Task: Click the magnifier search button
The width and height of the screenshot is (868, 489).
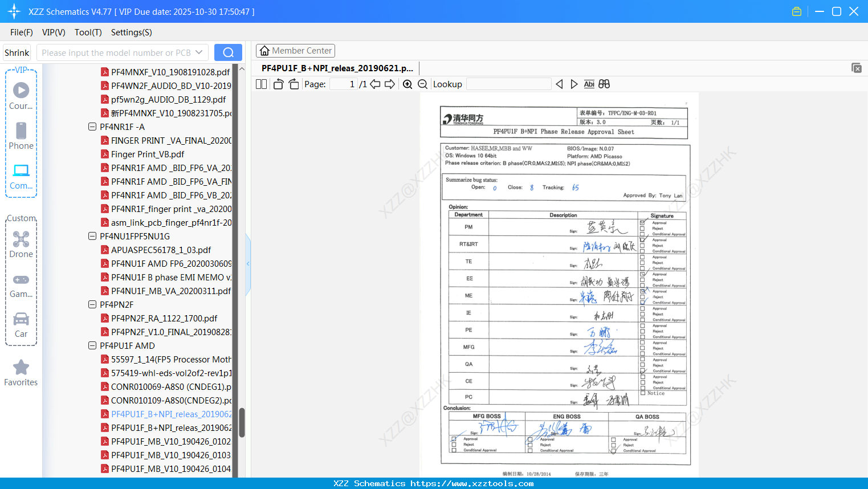Action: tap(228, 52)
